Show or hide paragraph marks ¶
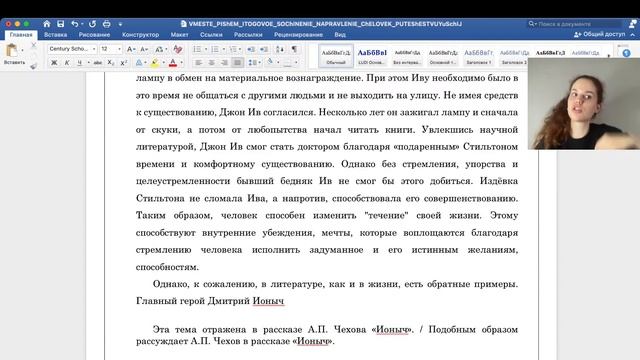The width and height of the screenshot is (640, 360). (294, 49)
